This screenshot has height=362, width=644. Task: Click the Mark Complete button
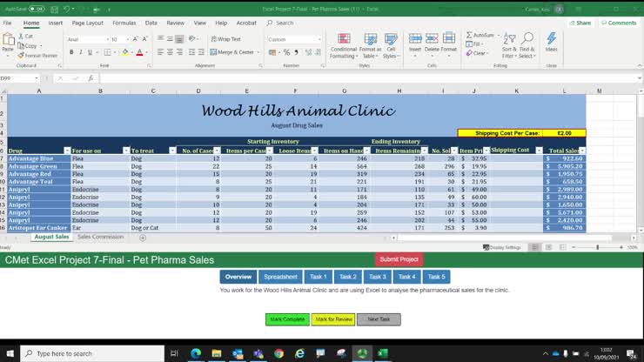(287, 319)
